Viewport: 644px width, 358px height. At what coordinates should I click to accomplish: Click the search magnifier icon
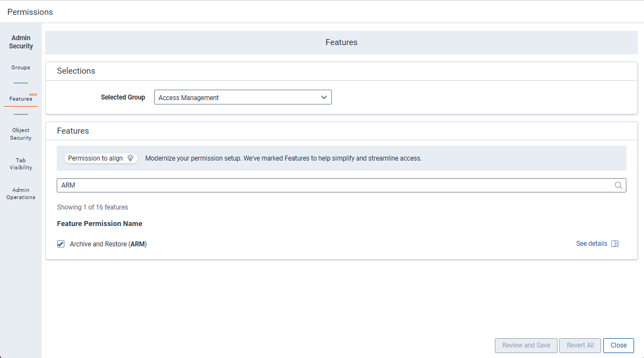click(618, 185)
